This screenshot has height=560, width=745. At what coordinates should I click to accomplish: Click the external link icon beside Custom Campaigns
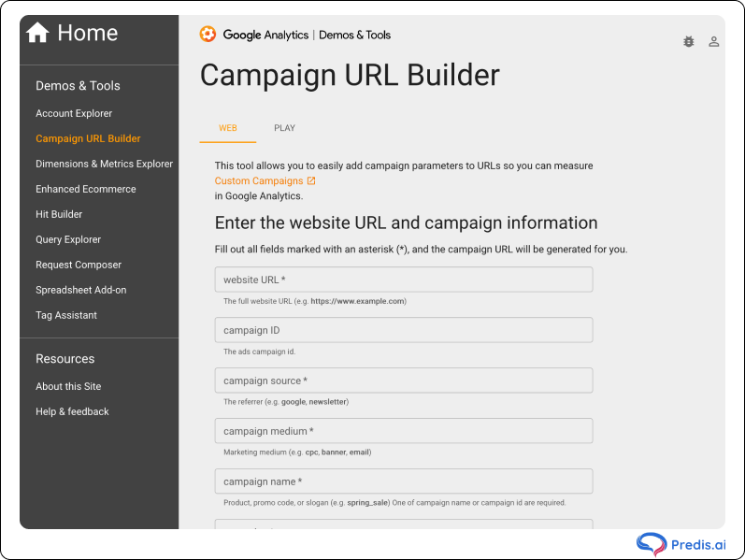point(311,180)
